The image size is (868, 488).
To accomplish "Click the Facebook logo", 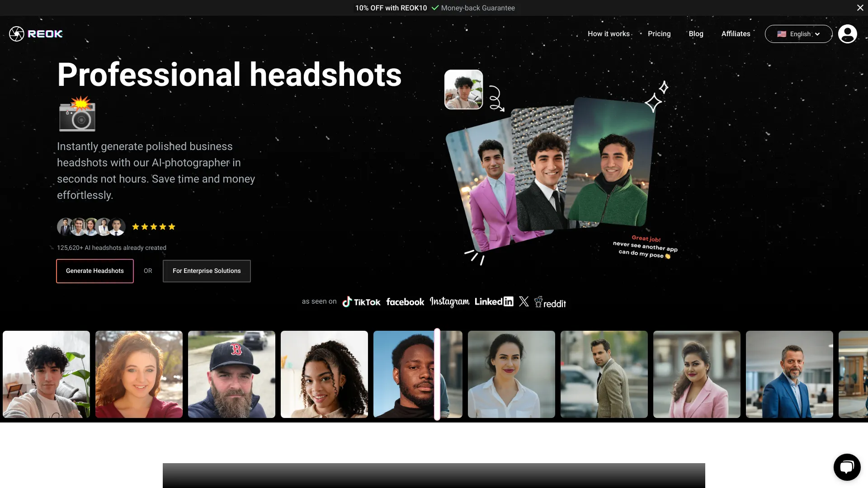I will coord(405,302).
